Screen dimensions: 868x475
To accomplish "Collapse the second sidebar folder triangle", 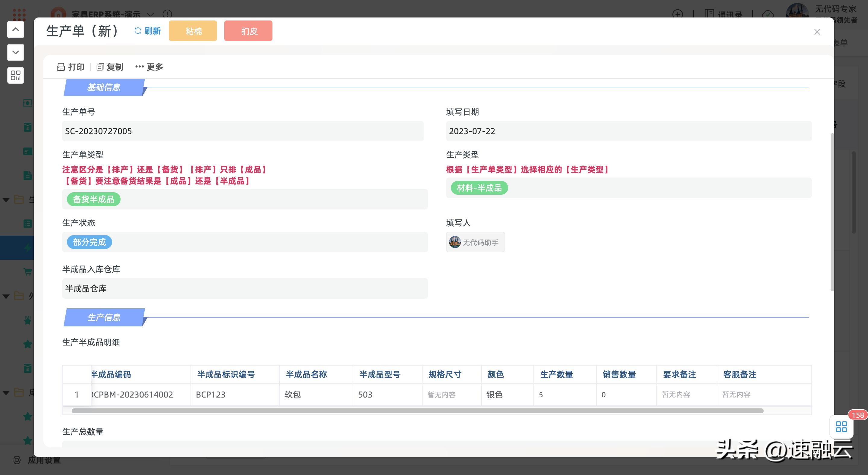I will point(6,296).
